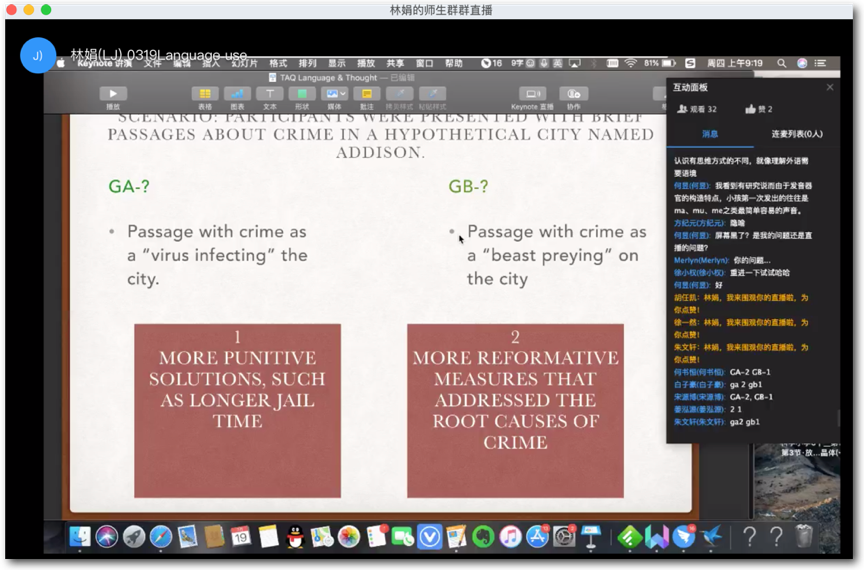Click the Spotlight search magnifier icon
Screen dimensions: 864x570
click(782, 63)
